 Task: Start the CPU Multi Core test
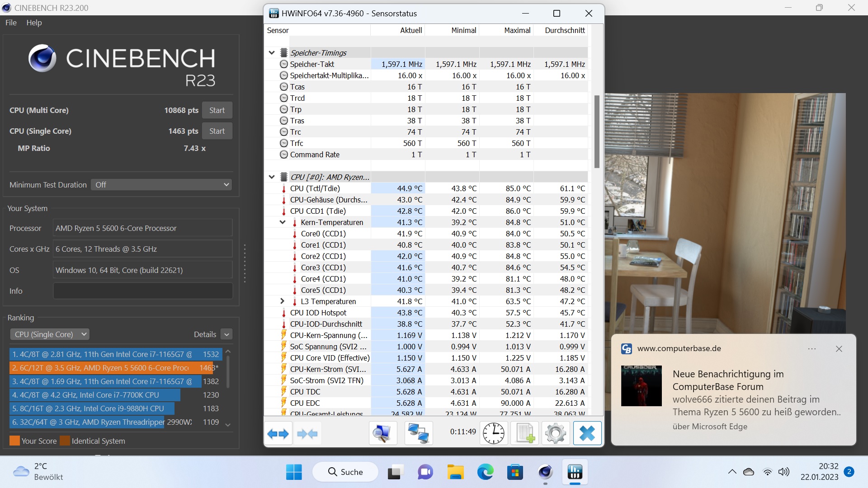point(217,110)
